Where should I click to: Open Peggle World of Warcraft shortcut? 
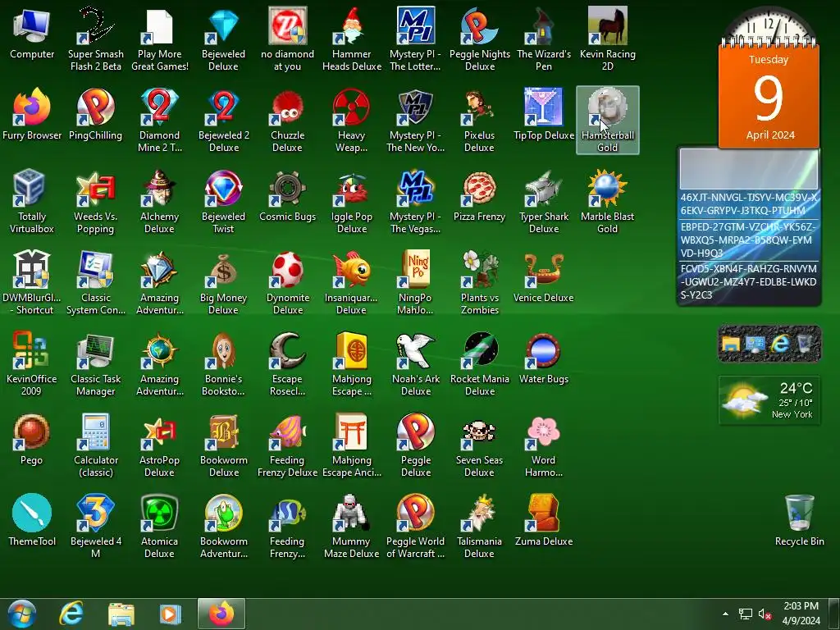(415, 526)
